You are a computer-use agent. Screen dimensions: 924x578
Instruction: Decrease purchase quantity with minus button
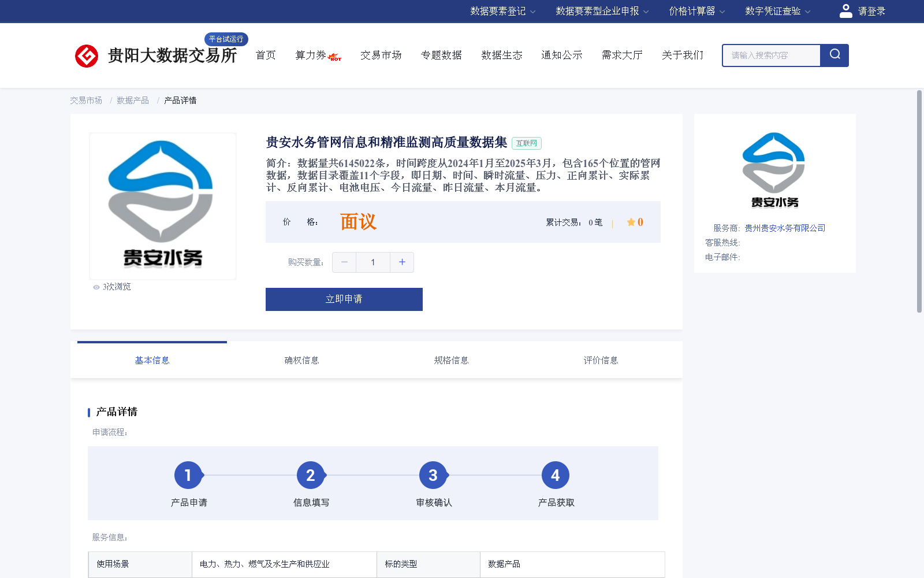(344, 262)
